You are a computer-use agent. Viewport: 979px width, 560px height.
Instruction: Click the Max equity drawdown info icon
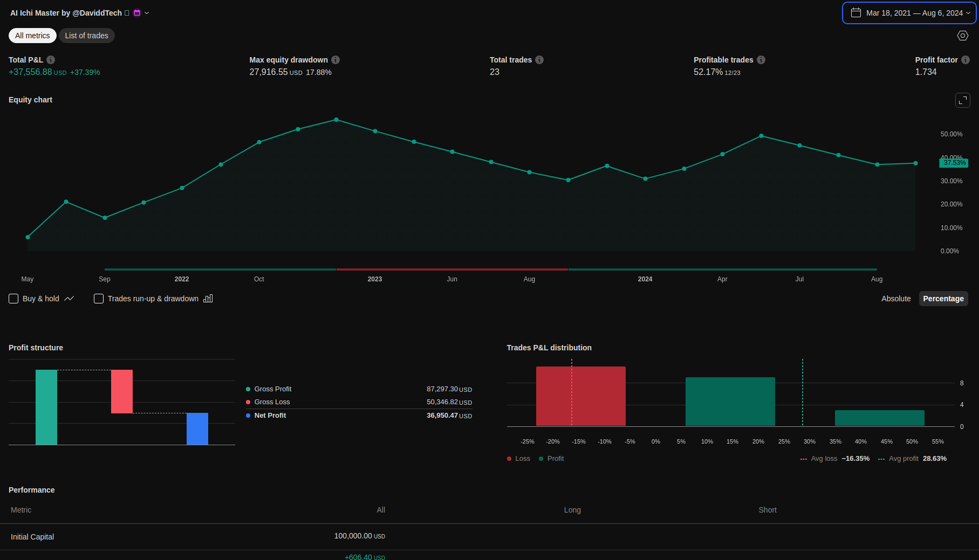[x=336, y=60]
